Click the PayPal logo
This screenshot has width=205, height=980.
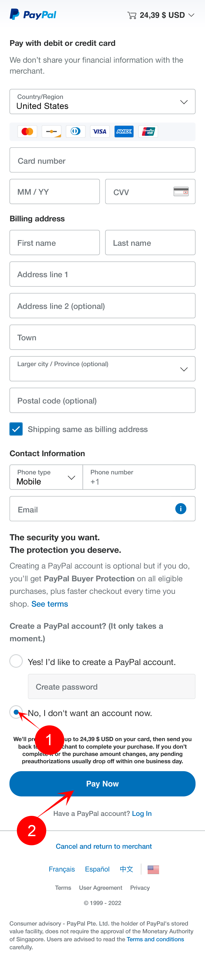(x=33, y=14)
